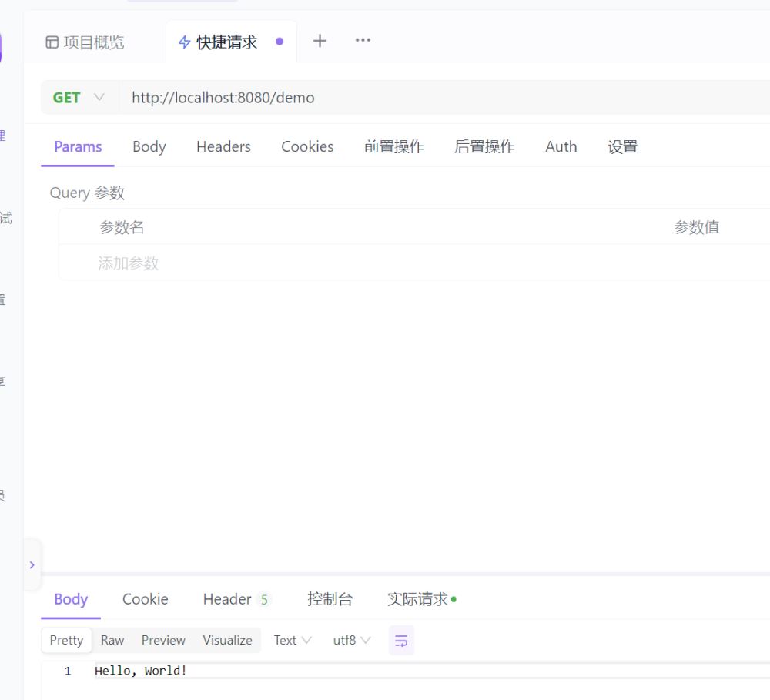Open the Headers request tab
This screenshot has height=700, width=770.
[223, 146]
